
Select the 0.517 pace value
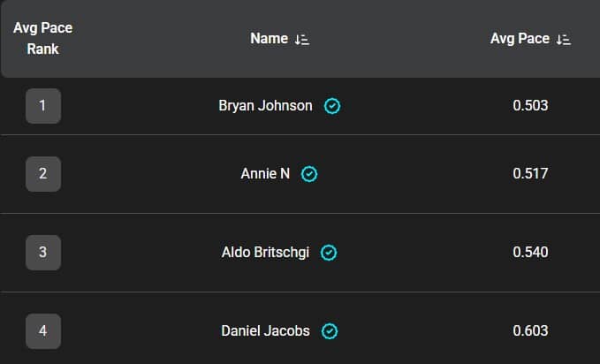530,174
